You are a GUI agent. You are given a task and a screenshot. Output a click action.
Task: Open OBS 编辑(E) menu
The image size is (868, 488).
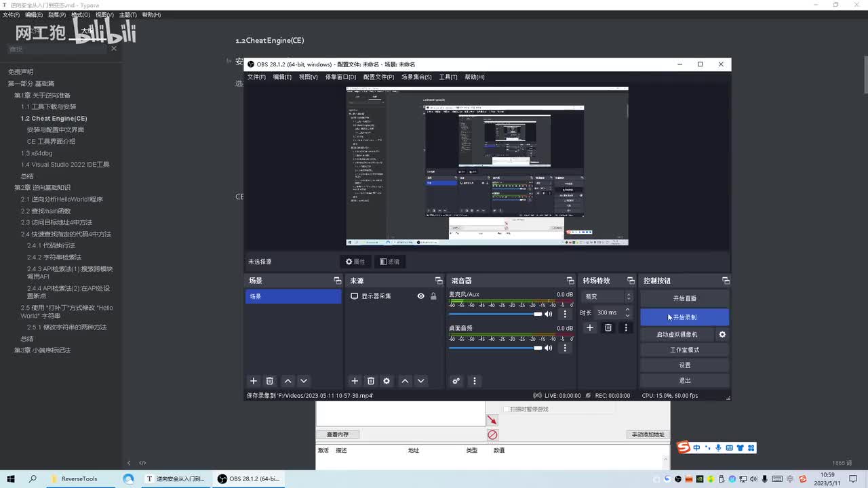pos(282,77)
